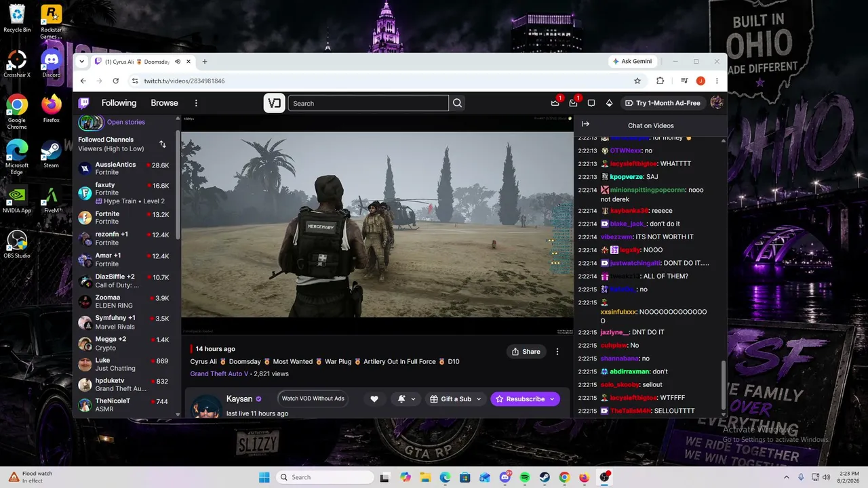Open the Flood watch weather widget

31,477
